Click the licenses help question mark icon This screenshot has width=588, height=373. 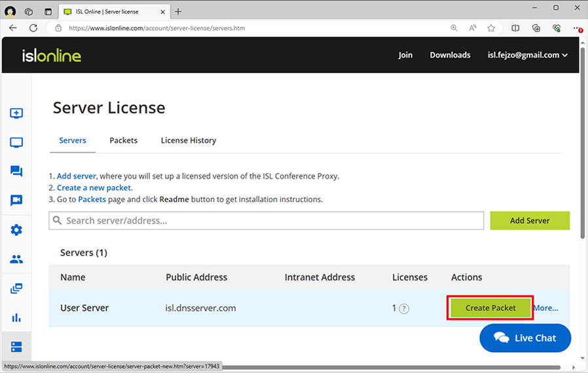coord(404,309)
